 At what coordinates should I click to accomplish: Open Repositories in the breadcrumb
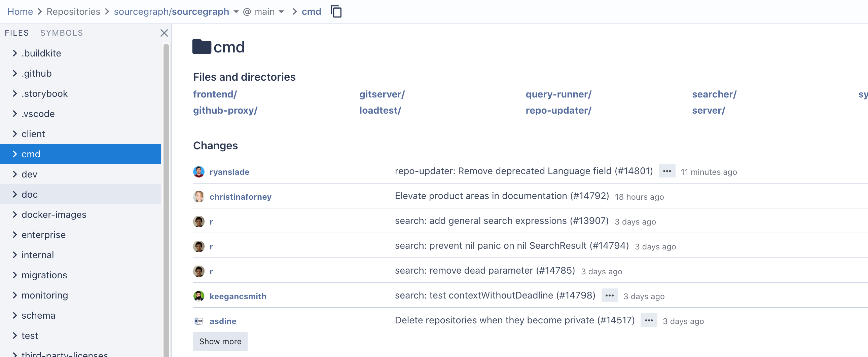click(73, 12)
